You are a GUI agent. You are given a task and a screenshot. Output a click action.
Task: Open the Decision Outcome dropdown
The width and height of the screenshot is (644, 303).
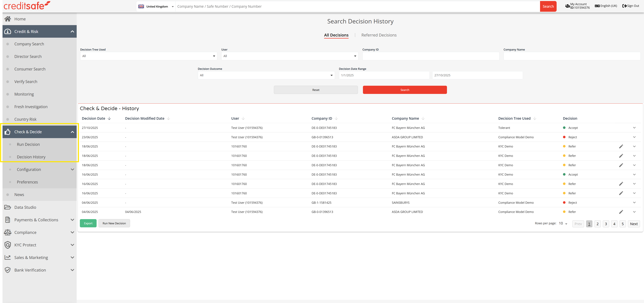click(266, 75)
